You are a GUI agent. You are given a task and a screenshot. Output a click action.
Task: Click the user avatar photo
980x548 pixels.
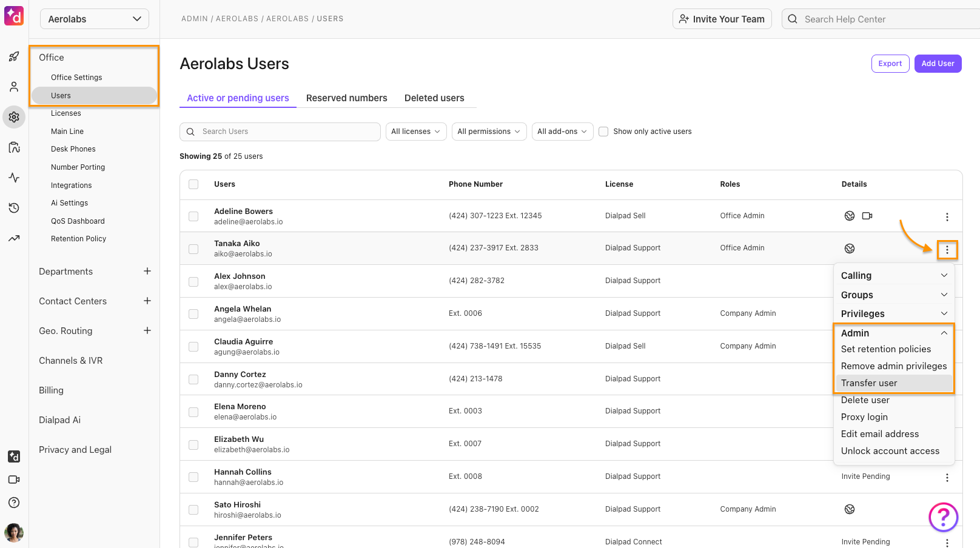[14, 533]
